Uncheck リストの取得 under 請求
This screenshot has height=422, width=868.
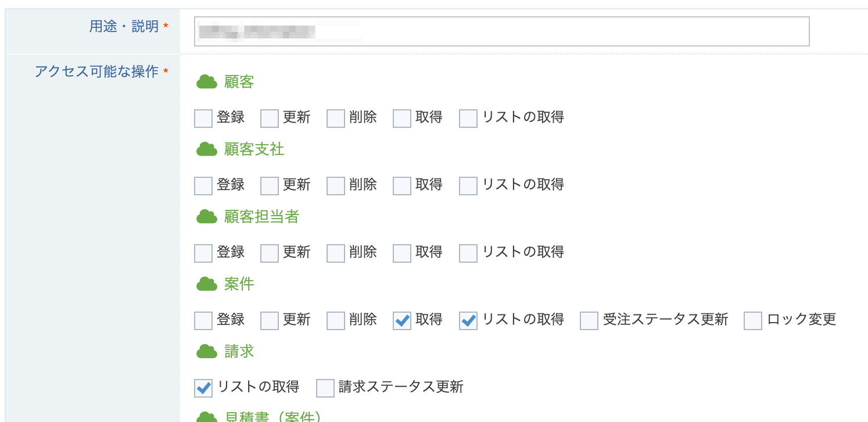[x=203, y=388]
